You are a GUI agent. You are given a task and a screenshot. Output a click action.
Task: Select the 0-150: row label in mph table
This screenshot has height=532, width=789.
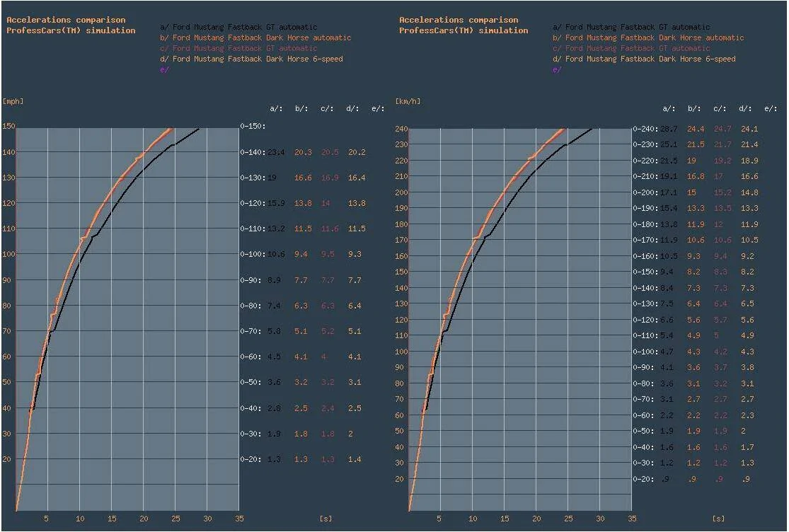253,126
